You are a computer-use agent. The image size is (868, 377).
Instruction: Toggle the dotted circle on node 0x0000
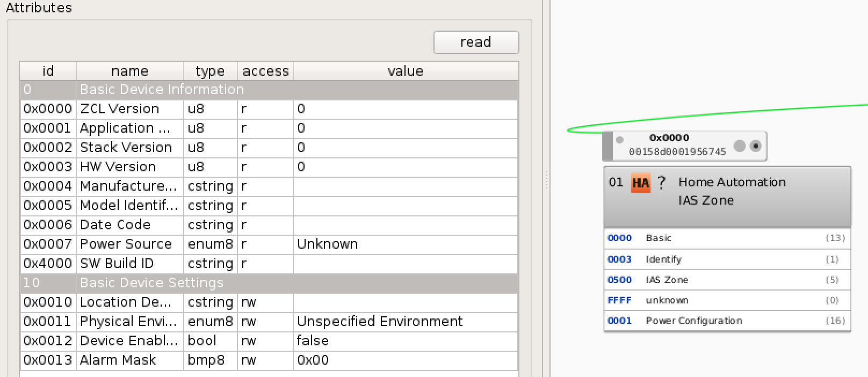pos(756,146)
